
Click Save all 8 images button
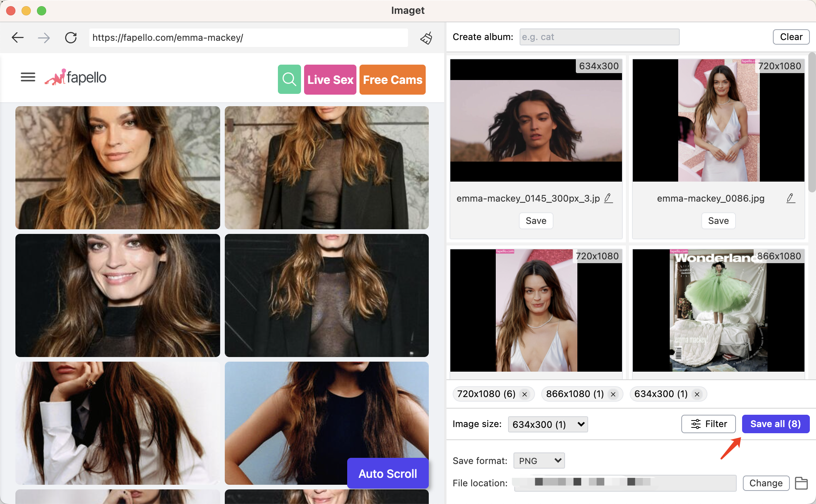point(774,424)
